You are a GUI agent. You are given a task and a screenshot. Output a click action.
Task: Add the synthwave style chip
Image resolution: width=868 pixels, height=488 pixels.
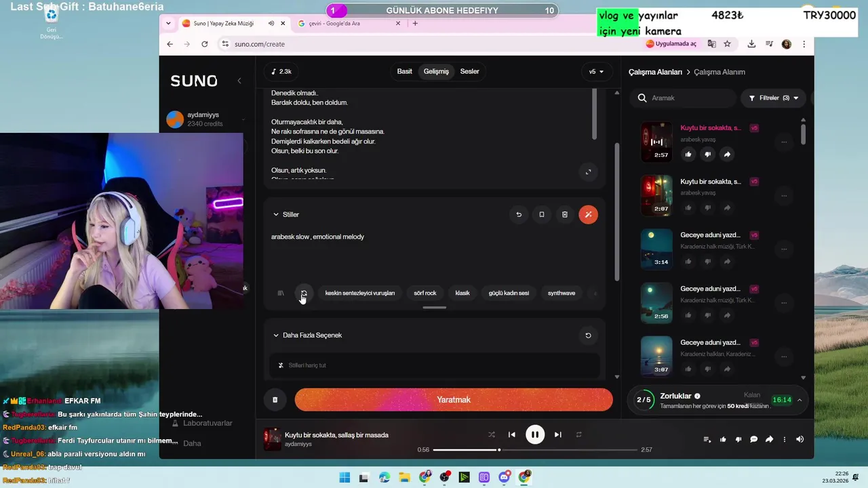561,293
